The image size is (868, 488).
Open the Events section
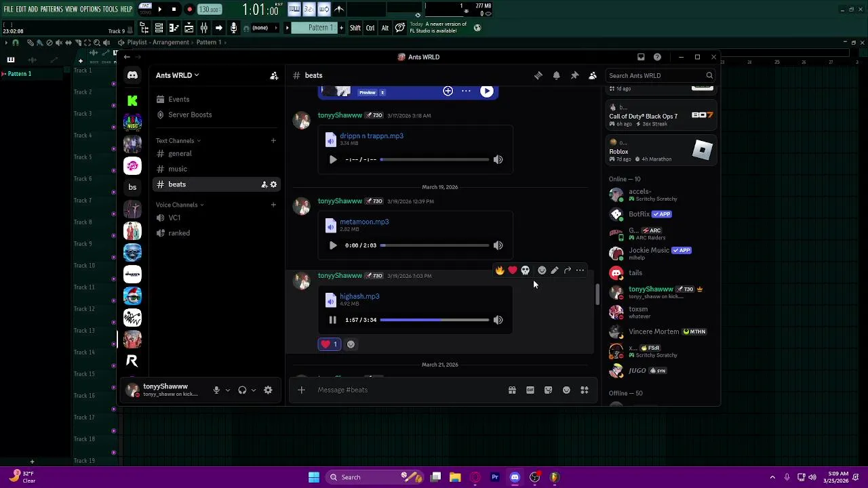216,100
